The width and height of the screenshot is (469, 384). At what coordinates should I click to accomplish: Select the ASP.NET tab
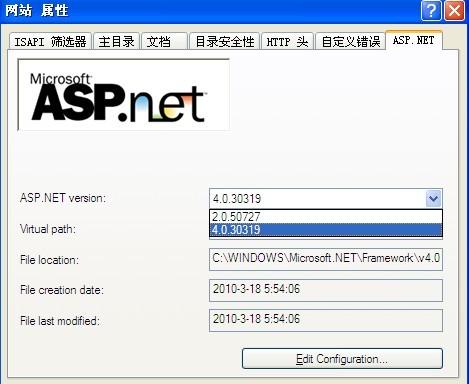414,40
